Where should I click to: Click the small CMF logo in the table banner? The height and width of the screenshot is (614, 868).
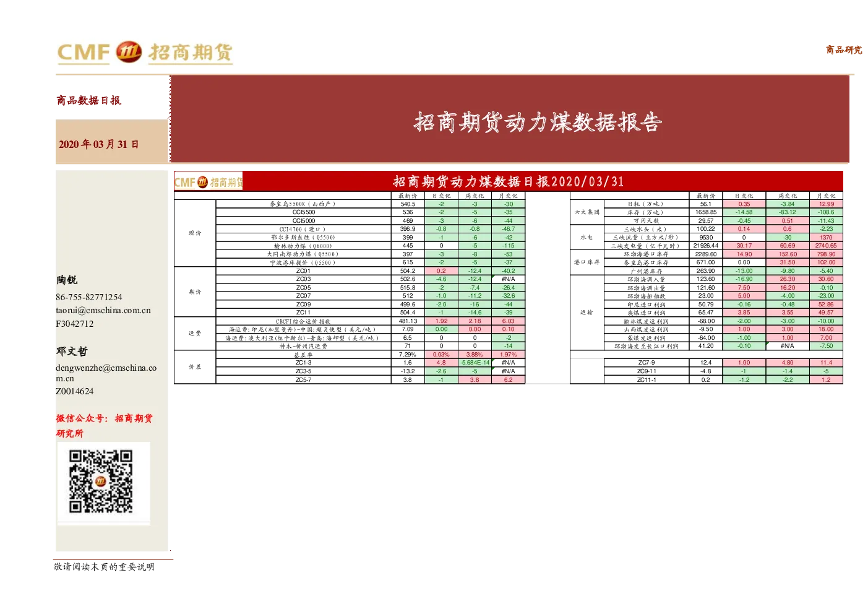[x=208, y=182]
